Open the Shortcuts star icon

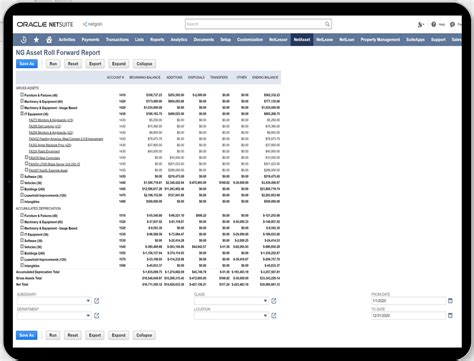(x=36, y=40)
